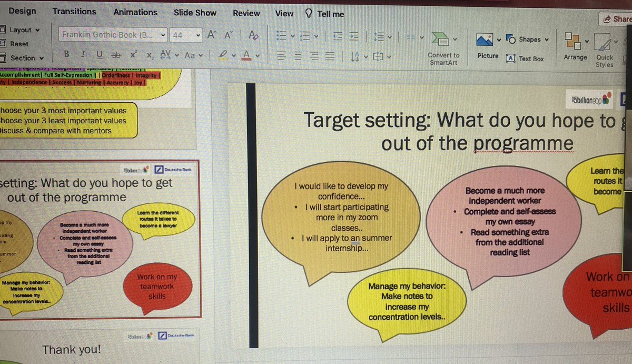
Task: Apply the red font color
Action: coord(246,55)
